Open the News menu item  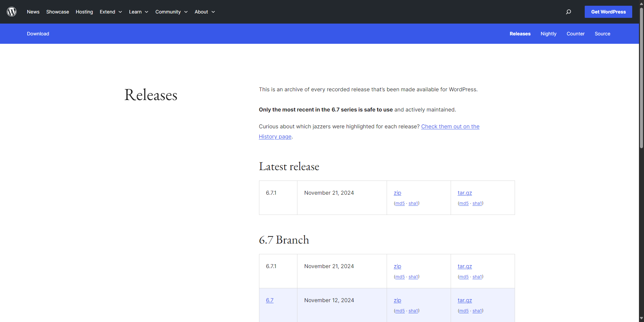click(33, 12)
